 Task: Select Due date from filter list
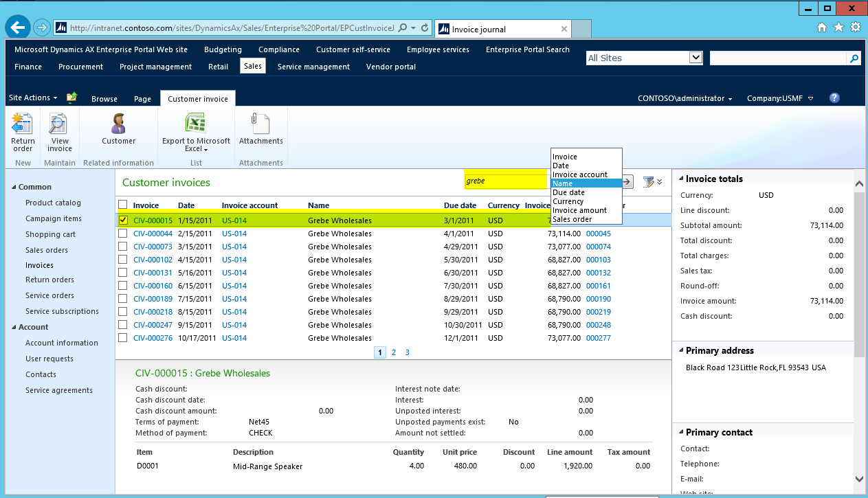[x=568, y=193]
